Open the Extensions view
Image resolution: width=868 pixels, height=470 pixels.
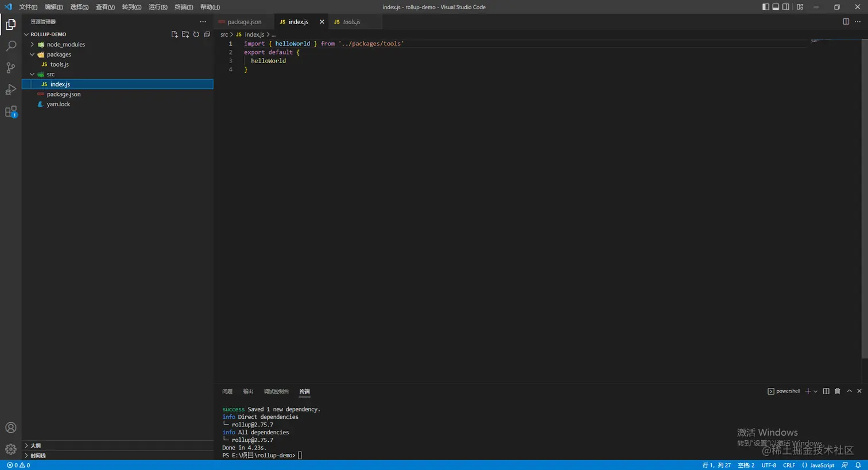coord(10,111)
